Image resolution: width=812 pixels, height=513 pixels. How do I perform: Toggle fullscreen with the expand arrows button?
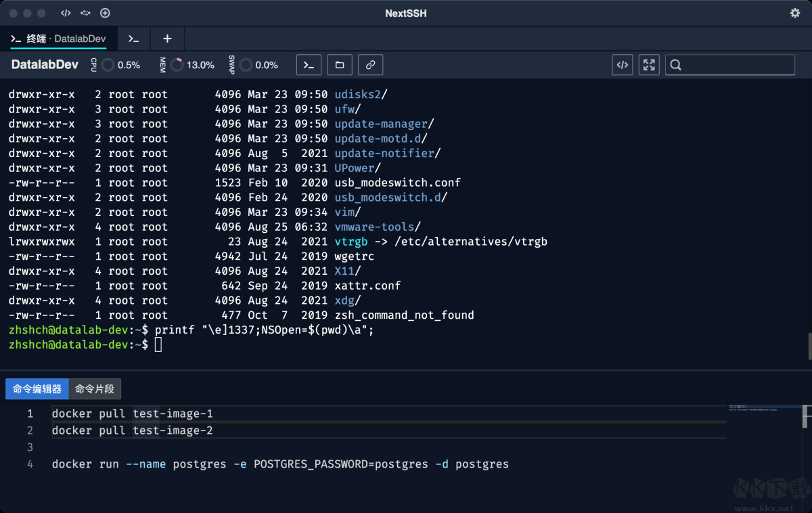tap(649, 65)
